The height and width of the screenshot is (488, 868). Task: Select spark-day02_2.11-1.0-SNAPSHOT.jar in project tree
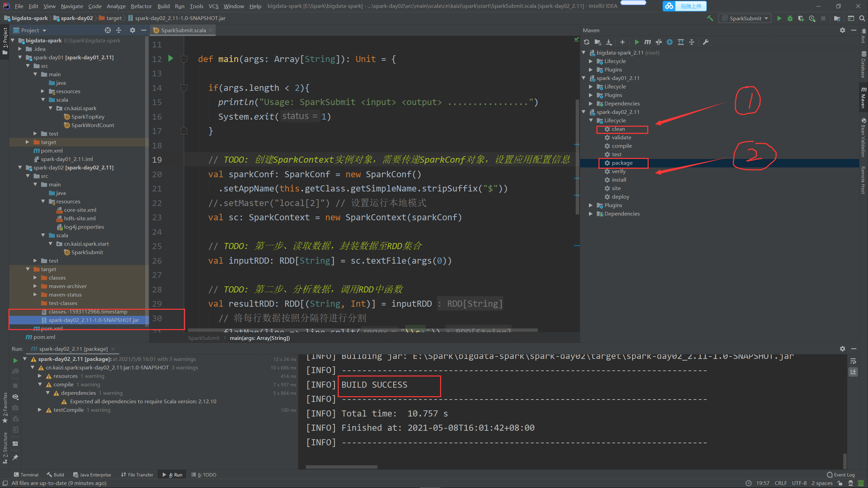pos(94,320)
